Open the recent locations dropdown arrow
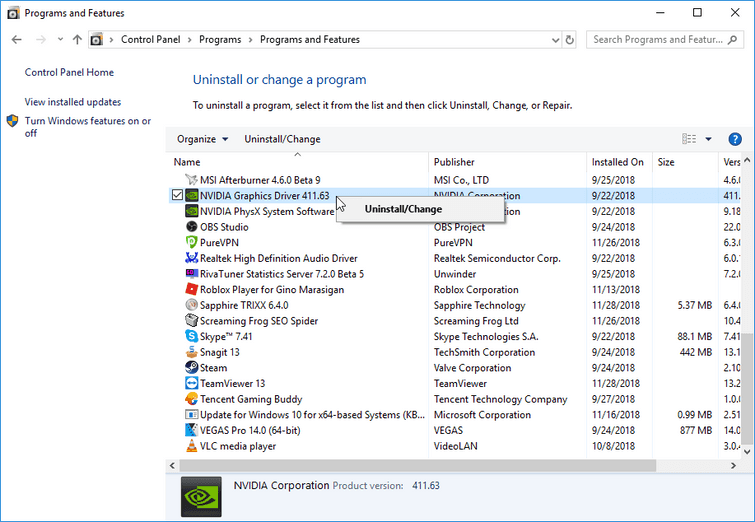The image size is (755, 522). pos(60,39)
